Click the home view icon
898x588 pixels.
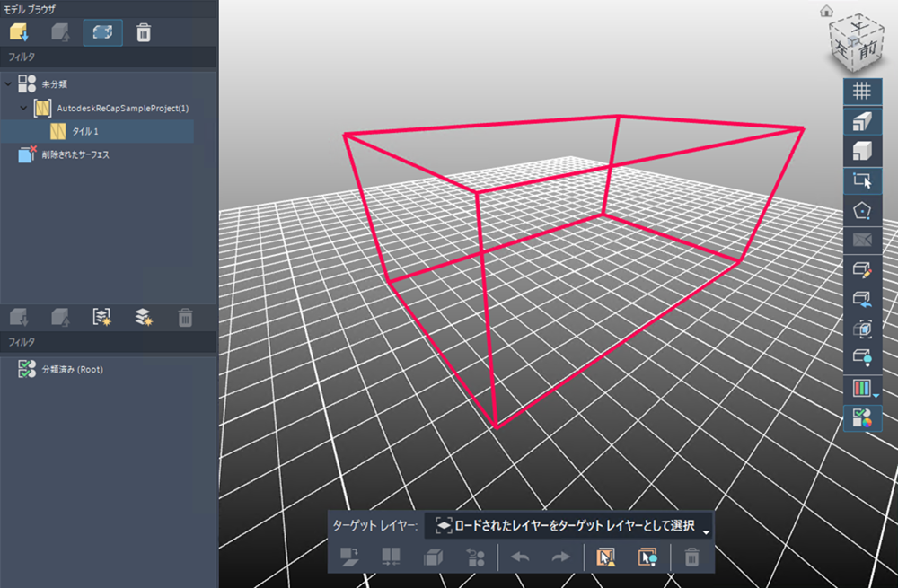click(826, 11)
